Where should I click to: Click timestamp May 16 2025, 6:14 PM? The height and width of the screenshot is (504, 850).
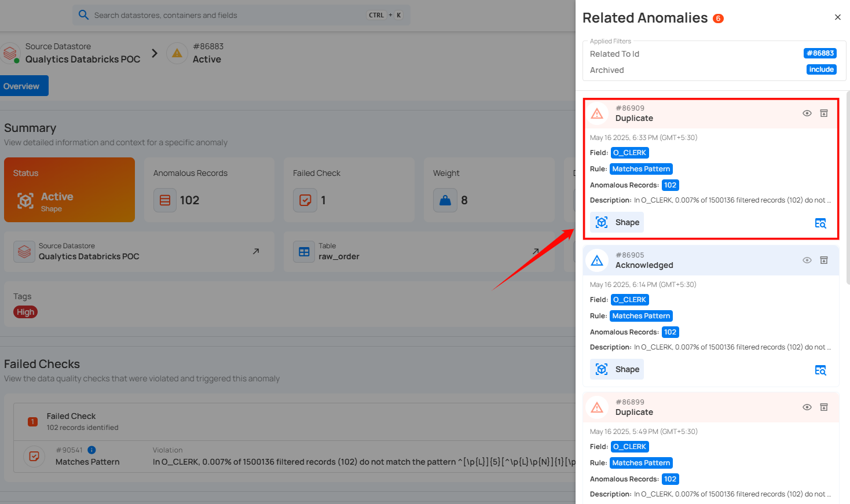click(643, 285)
